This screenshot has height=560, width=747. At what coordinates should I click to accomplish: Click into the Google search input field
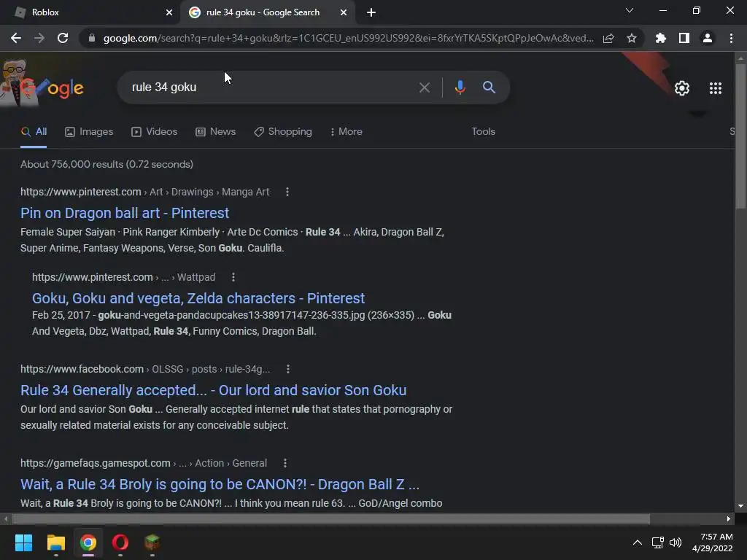(x=271, y=87)
